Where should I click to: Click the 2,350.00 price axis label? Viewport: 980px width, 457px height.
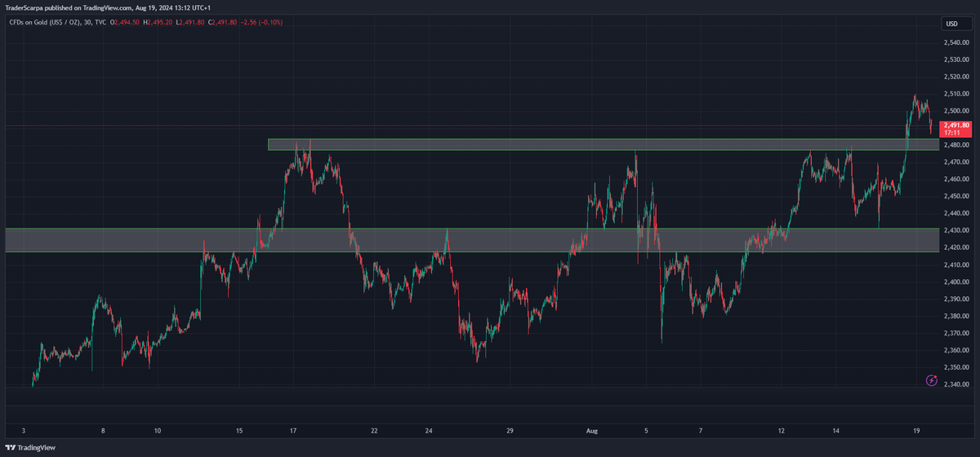click(955, 367)
